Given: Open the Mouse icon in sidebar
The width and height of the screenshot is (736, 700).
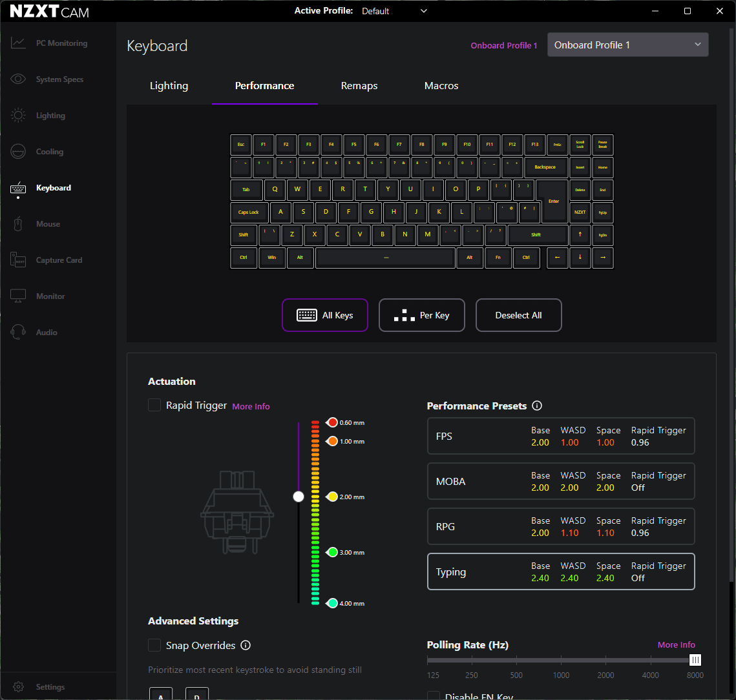Looking at the screenshot, I should pyautogui.click(x=18, y=224).
